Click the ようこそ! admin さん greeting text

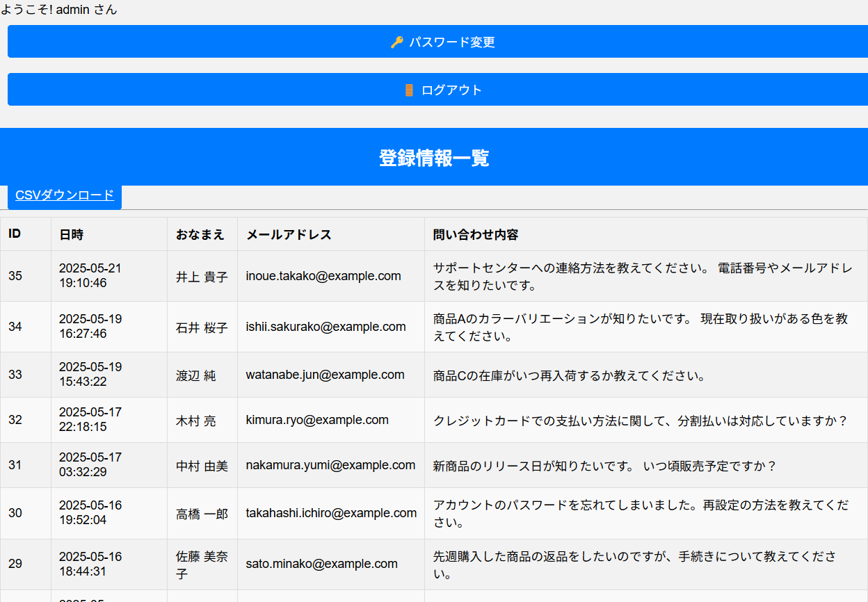(x=59, y=10)
